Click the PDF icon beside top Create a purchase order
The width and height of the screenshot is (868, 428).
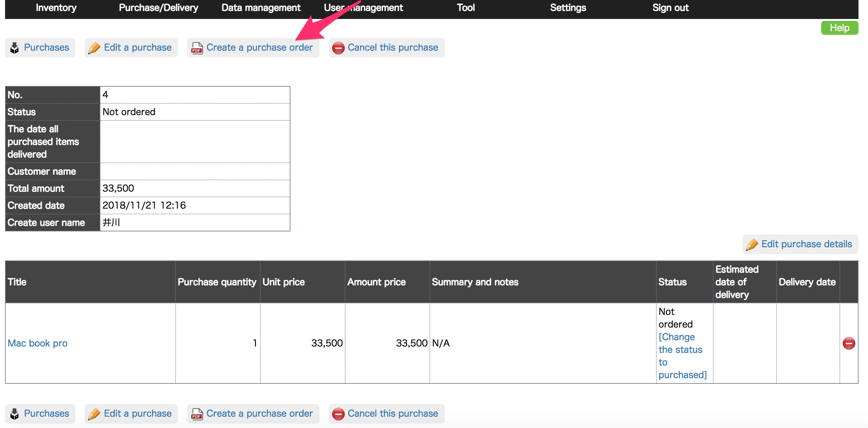[197, 48]
